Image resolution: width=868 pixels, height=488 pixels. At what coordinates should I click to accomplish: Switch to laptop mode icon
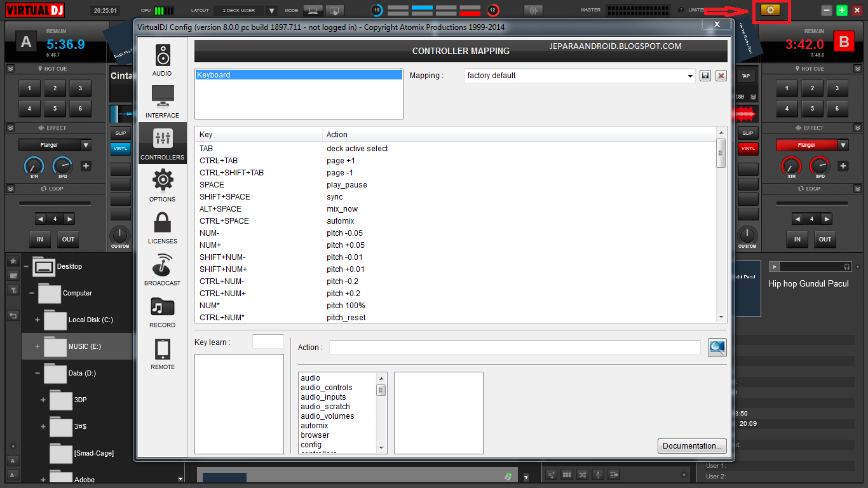click(x=312, y=10)
